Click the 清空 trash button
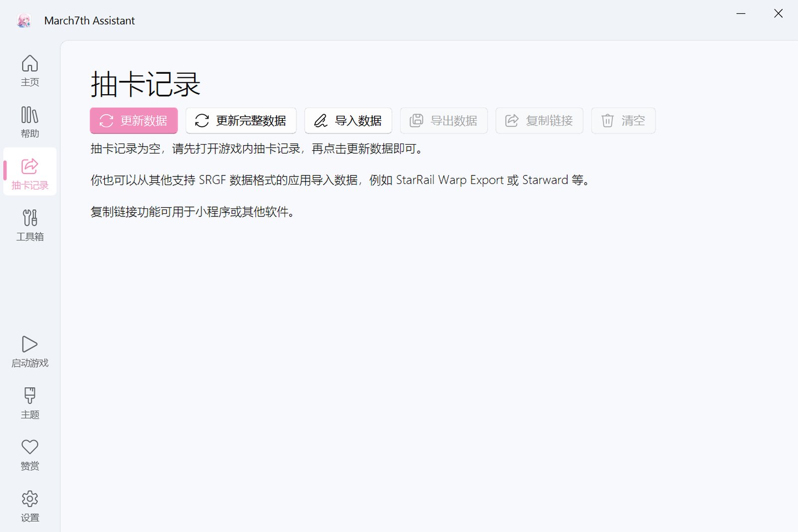This screenshot has height=532, width=798. tap(623, 121)
